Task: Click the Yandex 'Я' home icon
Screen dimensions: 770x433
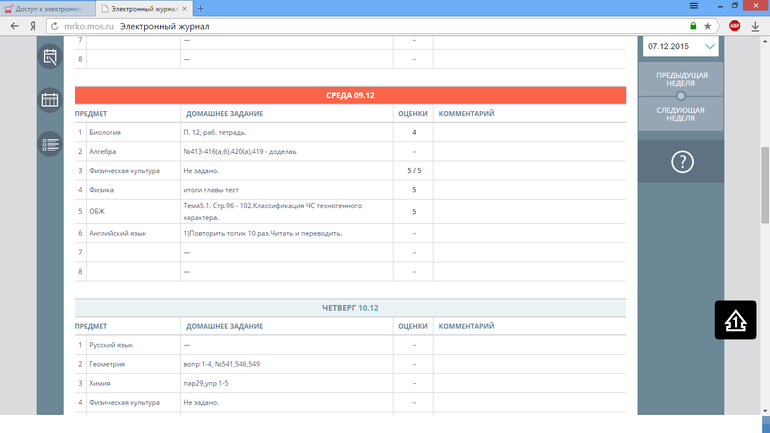Action: coord(33,26)
